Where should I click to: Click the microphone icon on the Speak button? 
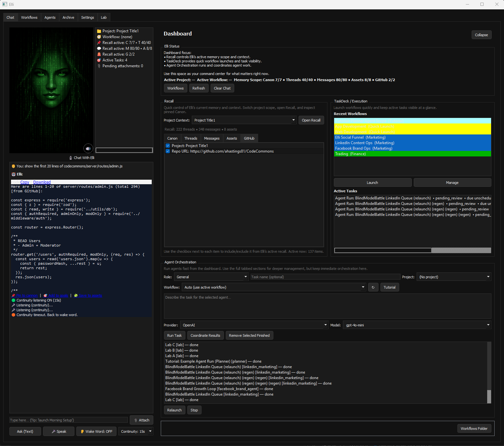click(x=53, y=431)
